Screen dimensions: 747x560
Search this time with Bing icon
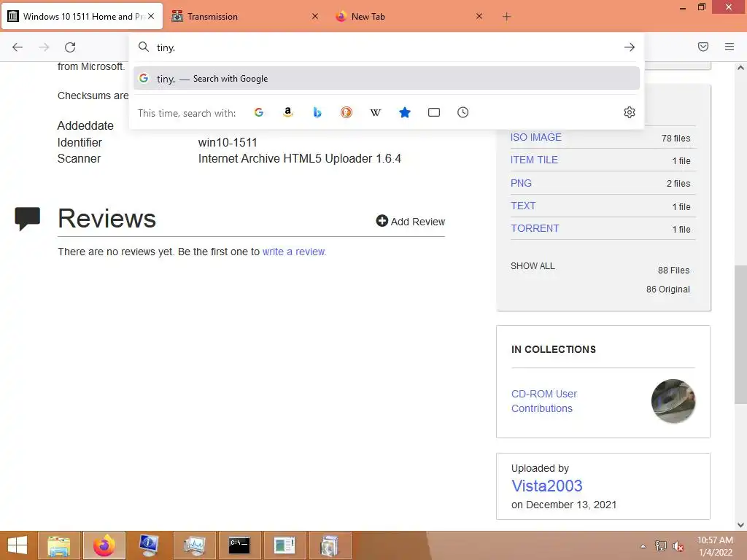(317, 112)
